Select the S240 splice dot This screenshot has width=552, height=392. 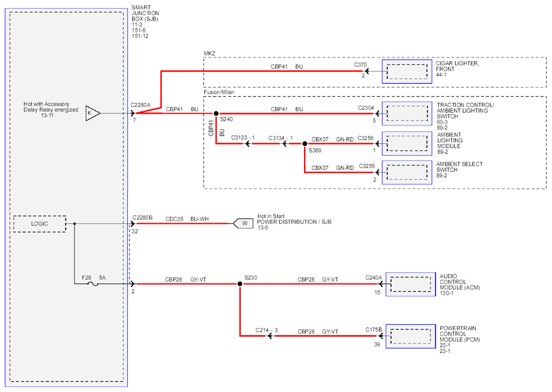point(216,113)
